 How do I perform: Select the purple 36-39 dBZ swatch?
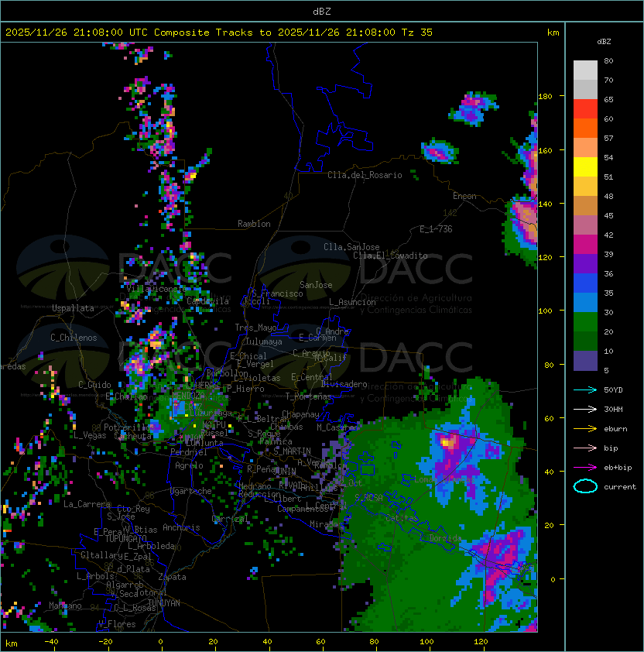click(585, 264)
